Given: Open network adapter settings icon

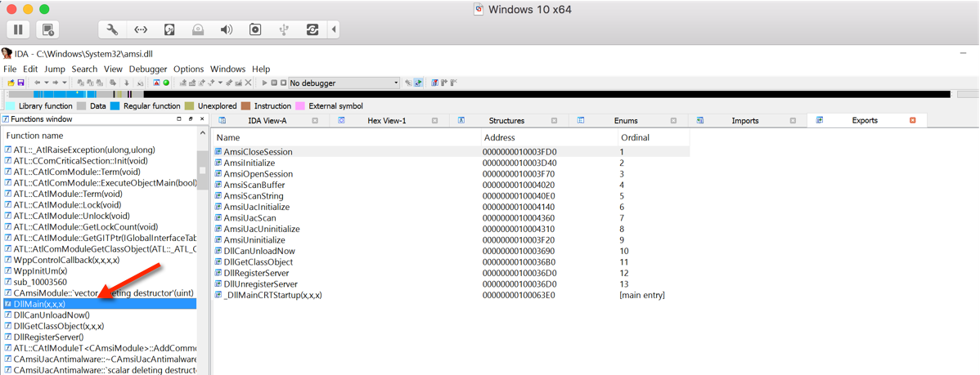Looking at the screenshot, I should (x=142, y=29).
